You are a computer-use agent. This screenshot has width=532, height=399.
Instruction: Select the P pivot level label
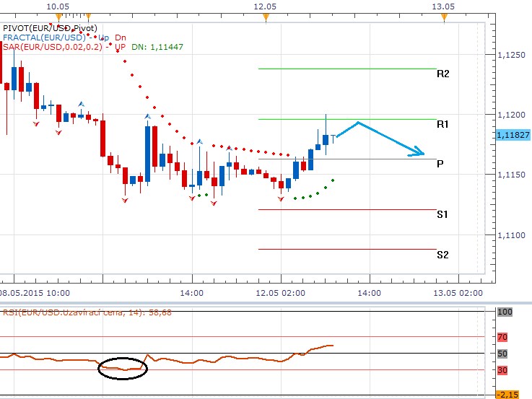(x=440, y=164)
